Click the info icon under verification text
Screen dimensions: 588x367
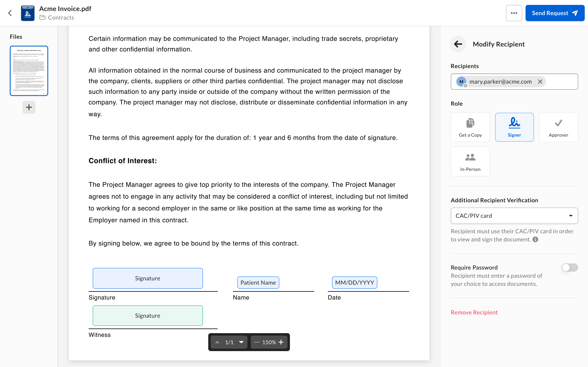coord(535,239)
